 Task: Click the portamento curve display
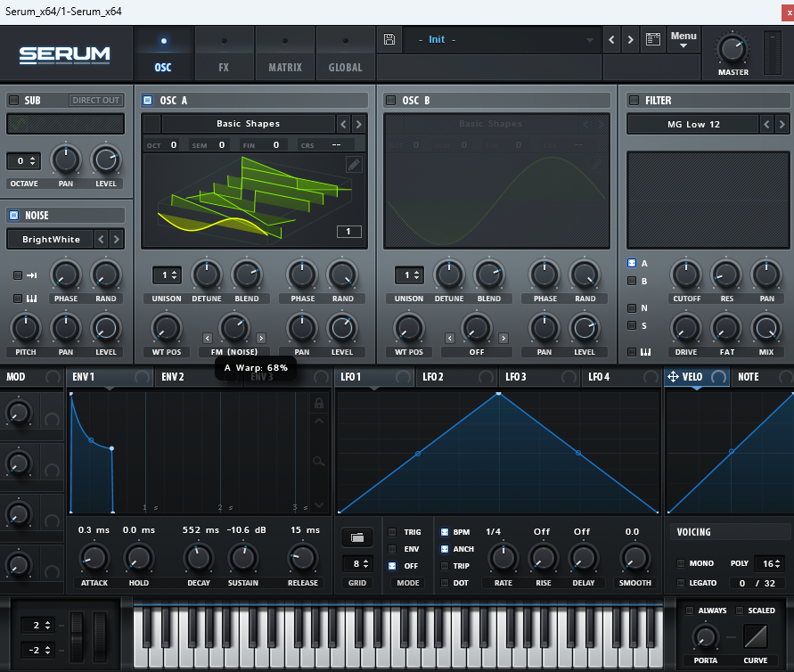tap(755, 636)
